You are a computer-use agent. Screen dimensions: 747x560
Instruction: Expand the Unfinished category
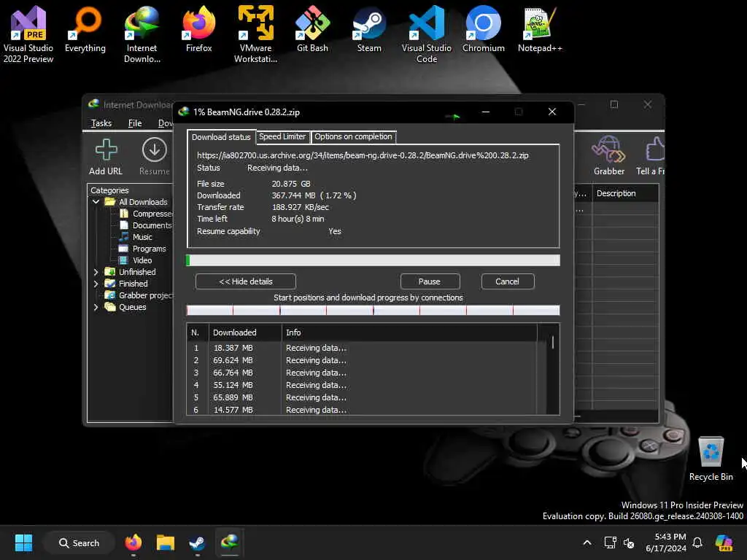(x=96, y=272)
